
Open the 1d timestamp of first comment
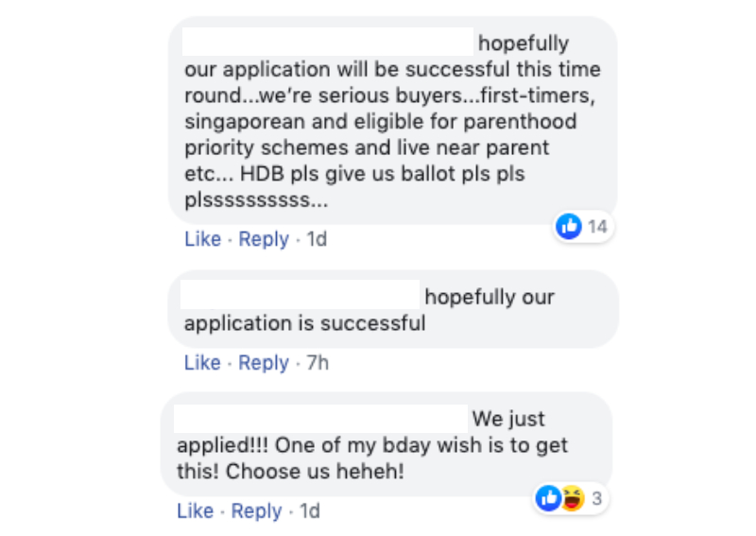coord(317,239)
